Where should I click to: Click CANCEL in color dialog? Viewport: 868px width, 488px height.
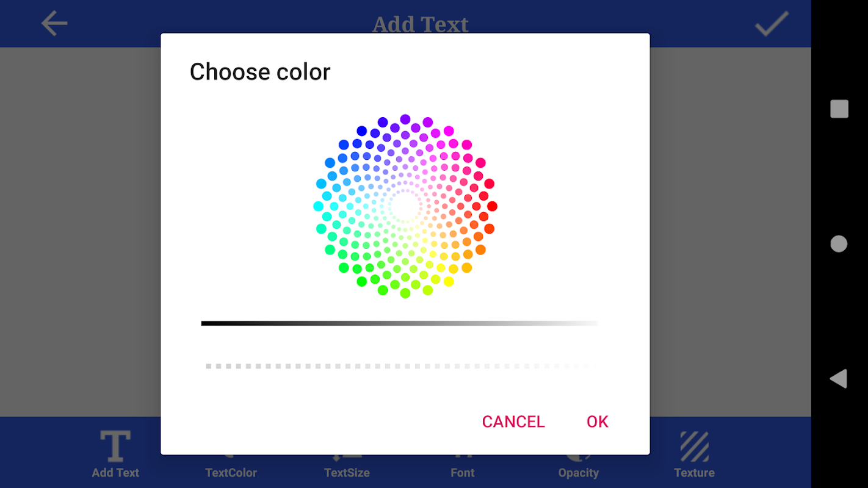click(513, 422)
